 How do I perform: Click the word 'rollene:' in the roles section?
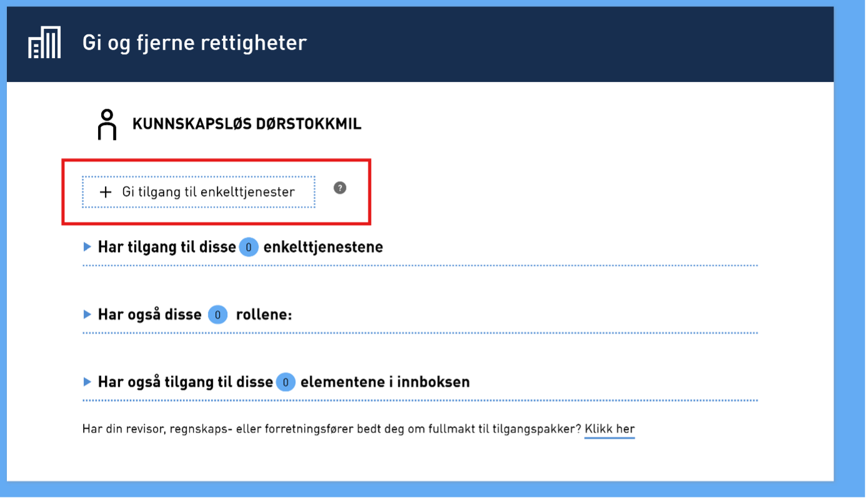(x=264, y=315)
